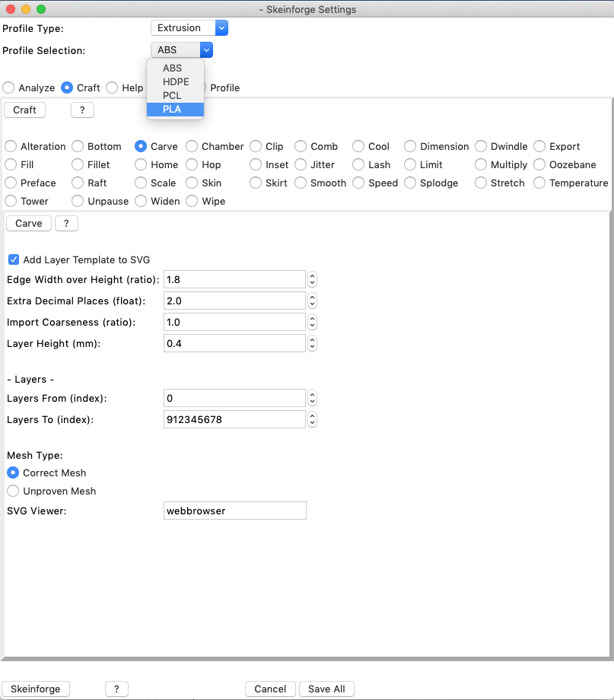Select the Dwindle plugin option
The height and width of the screenshot is (700, 614).
481,146
